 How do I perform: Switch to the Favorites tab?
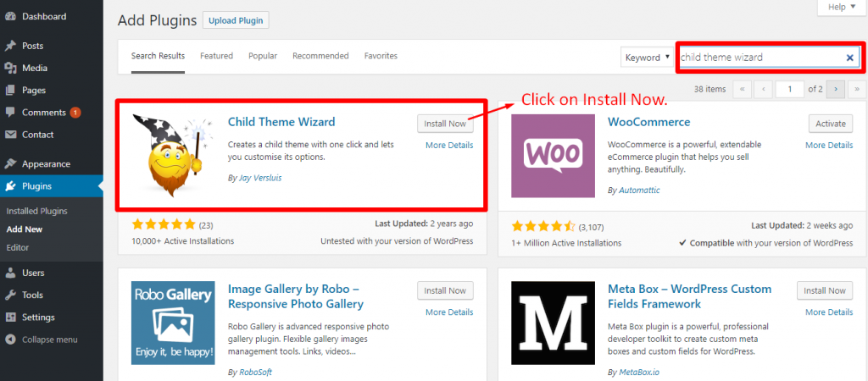click(381, 56)
